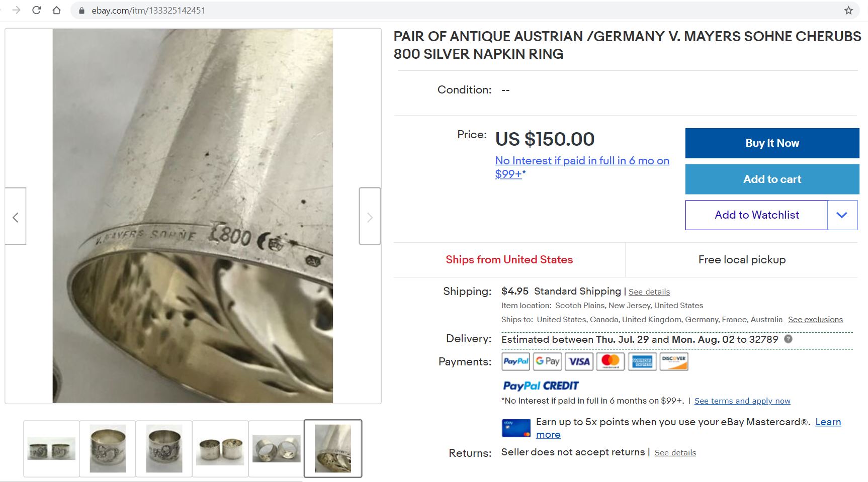868x482 pixels.
Task: Open See terms and apply now
Action: pyautogui.click(x=742, y=401)
